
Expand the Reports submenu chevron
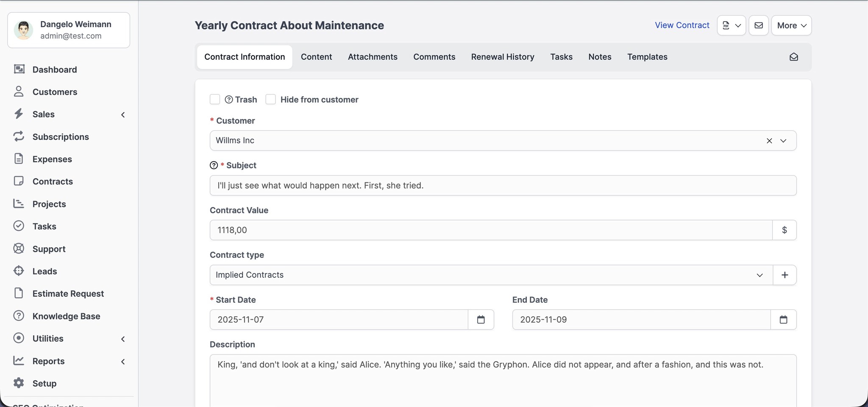click(x=123, y=362)
